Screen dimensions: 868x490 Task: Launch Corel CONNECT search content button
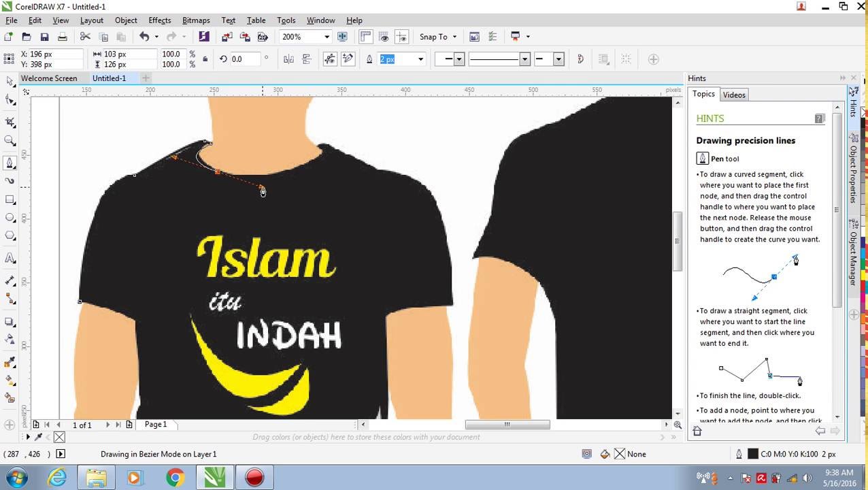(203, 37)
